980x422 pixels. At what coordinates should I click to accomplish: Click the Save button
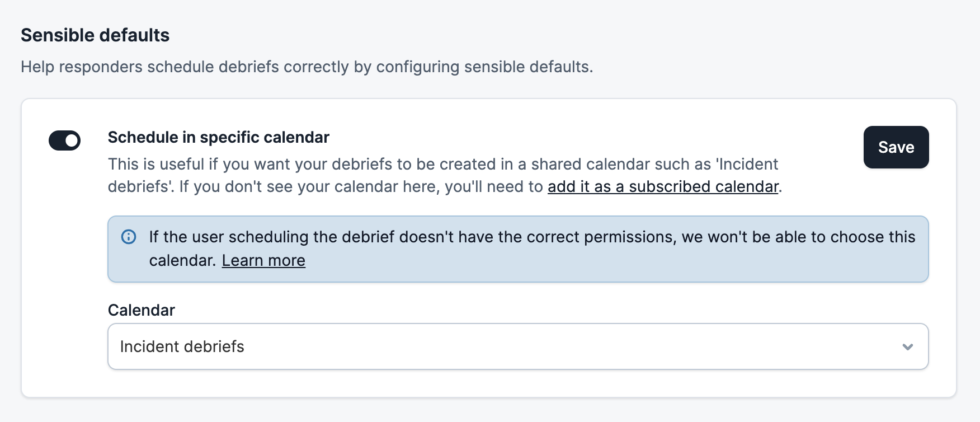click(x=896, y=147)
